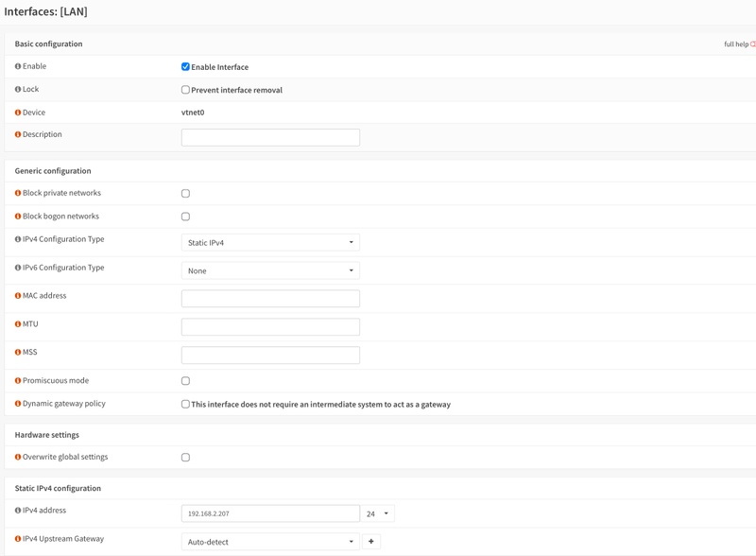Click the info icon next to Enable
The height and width of the screenshot is (556, 756).
point(18,66)
